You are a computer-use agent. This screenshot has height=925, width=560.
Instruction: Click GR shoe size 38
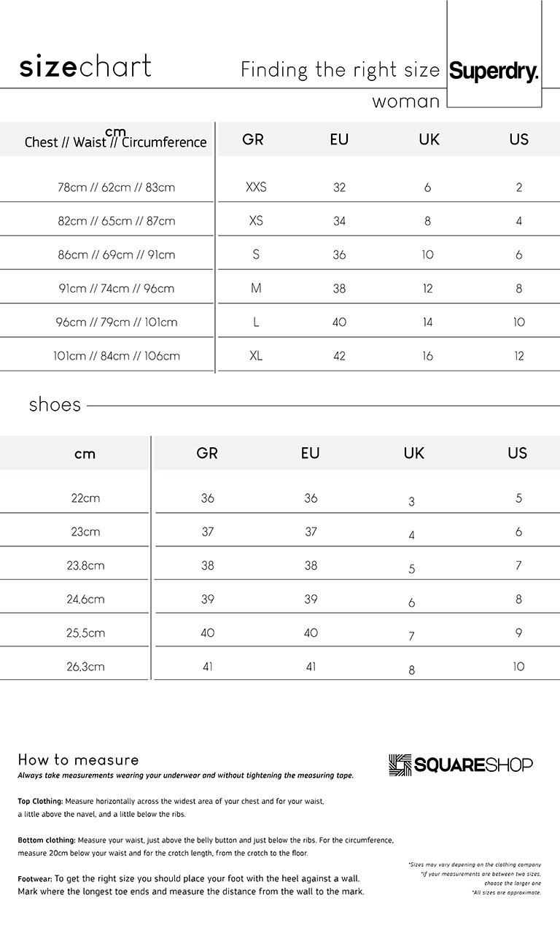click(208, 565)
